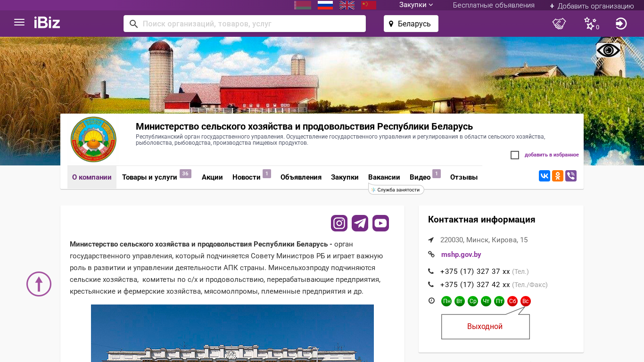Switch language to Belarusian flag

[303, 5]
